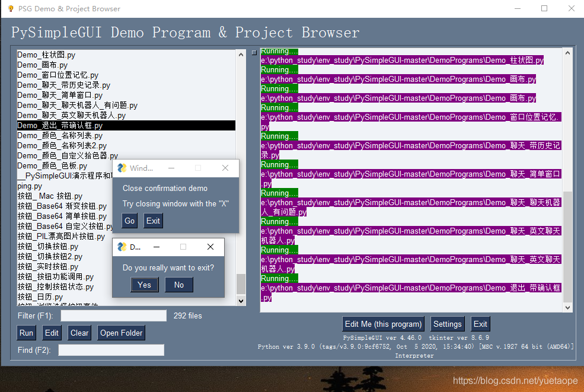Focus the Filter (F1) input field
584x392 pixels.
click(114, 315)
